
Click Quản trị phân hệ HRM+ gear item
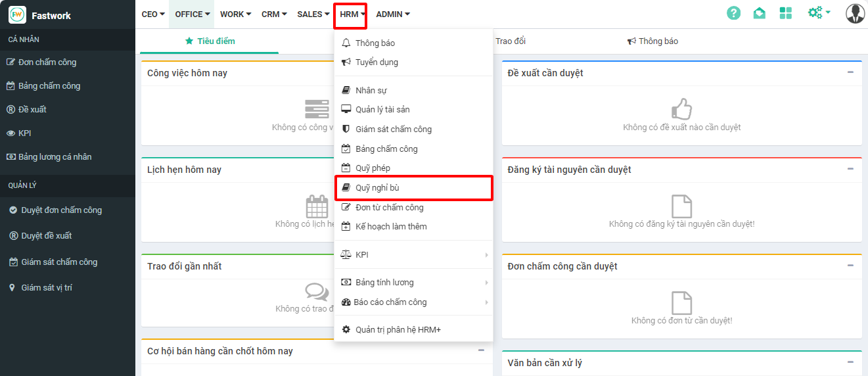click(398, 329)
